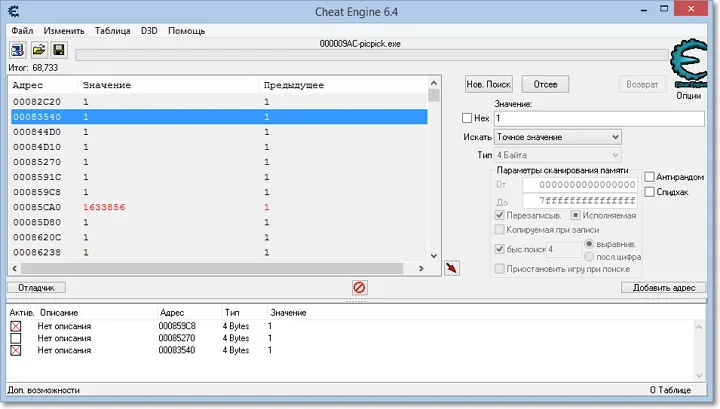This screenshot has height=409, width=720.
Task: Click the results horizontal scrollbar thumb
Action: [212, 269]
